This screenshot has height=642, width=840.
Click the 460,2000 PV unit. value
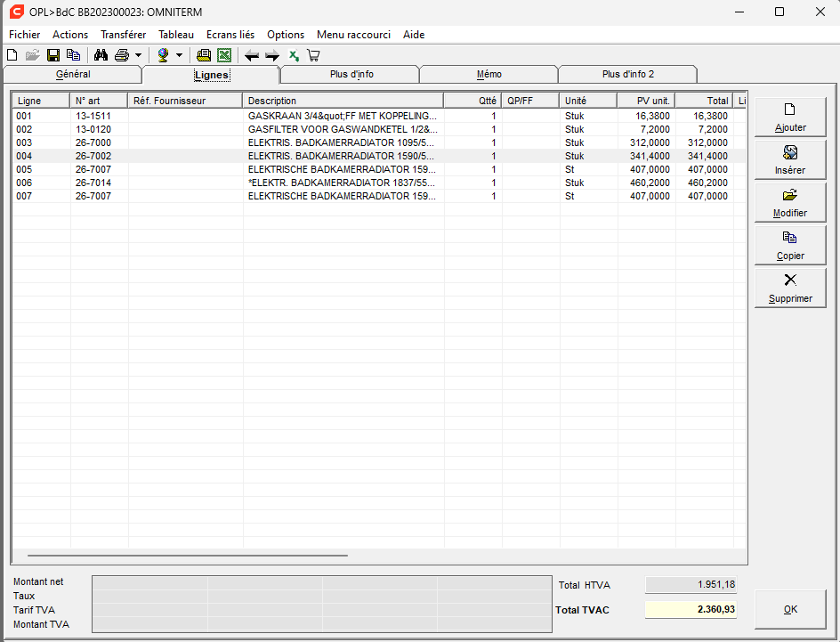[650, 183]
